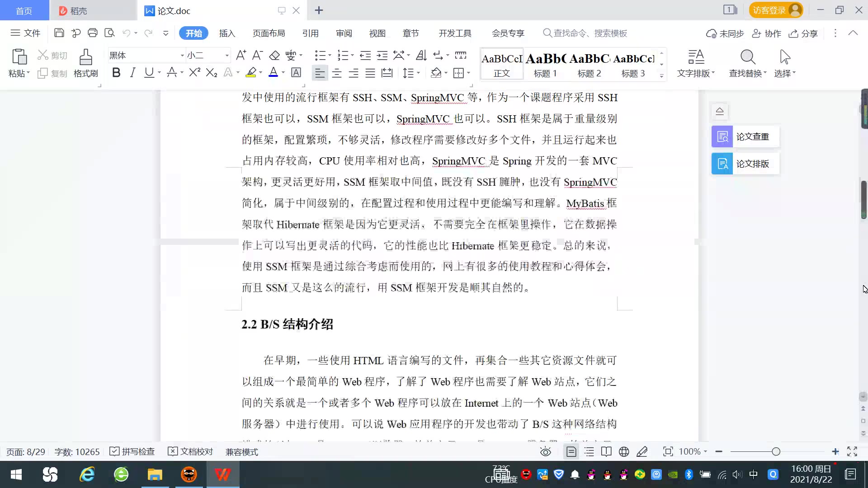Viewport: 868px width, 488px height.
Task: Apply superscript X² formatting
Action: (195, 72)
